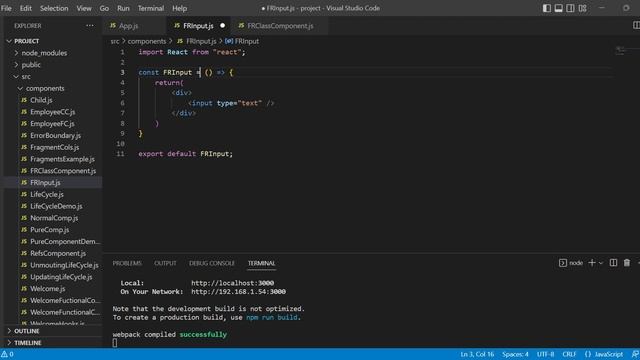Open EmployeeFC.js file
This screenshot has height=360, width=640.
click(x=52, y=124)
